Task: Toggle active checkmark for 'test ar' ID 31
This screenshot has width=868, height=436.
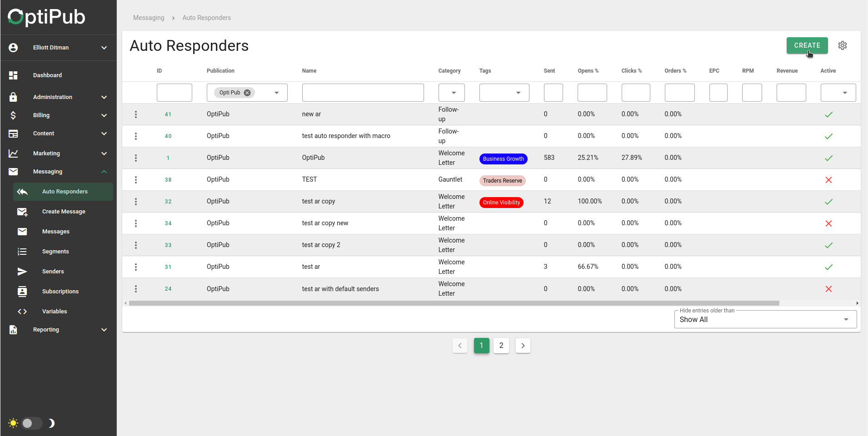Action: (x=828, y=267)
